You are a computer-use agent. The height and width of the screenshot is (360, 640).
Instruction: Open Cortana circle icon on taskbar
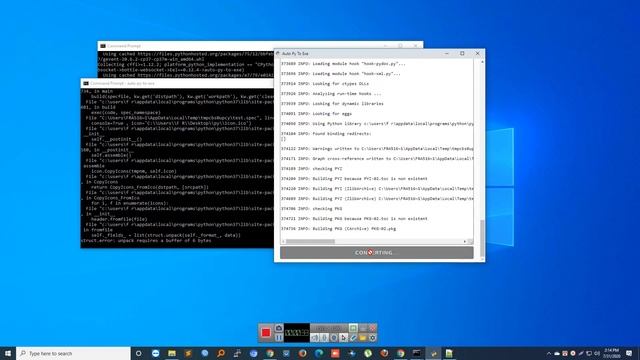[139, 353]
